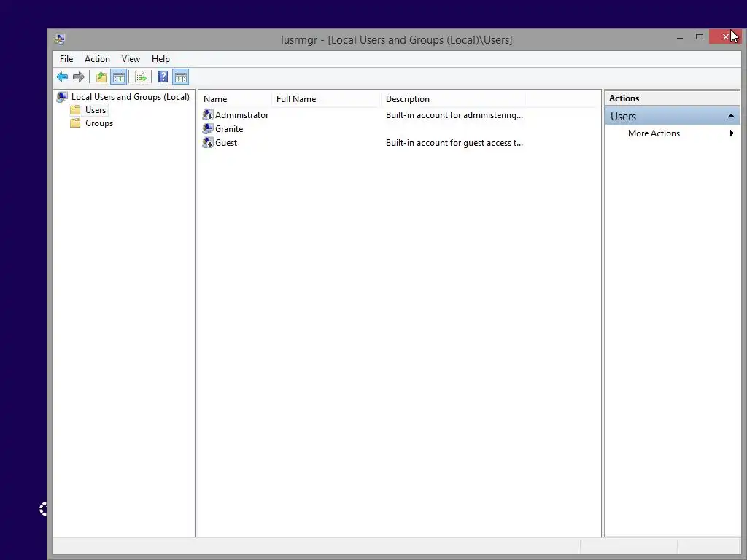Open the Help menu

pyautogui.click(x=160, y=59)
